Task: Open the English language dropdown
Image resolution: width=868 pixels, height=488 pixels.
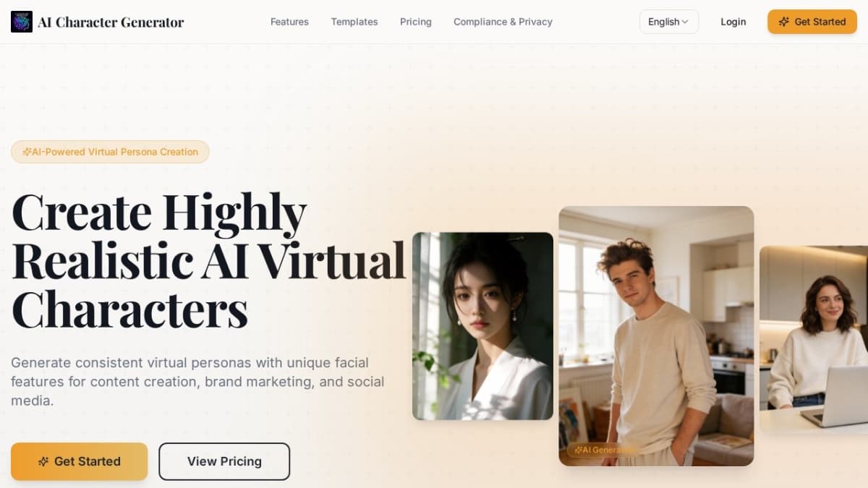Action: tap(669, 22)
